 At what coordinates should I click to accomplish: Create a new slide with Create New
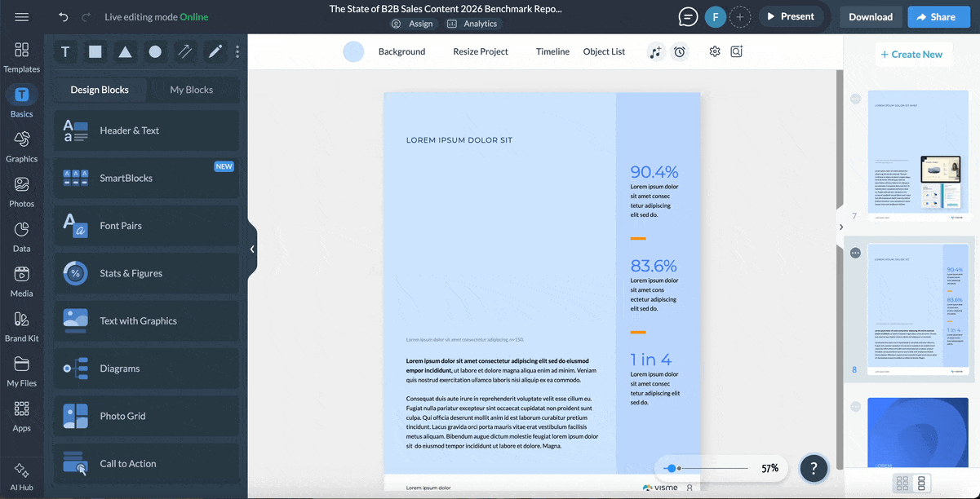click(x=911, y=55)
